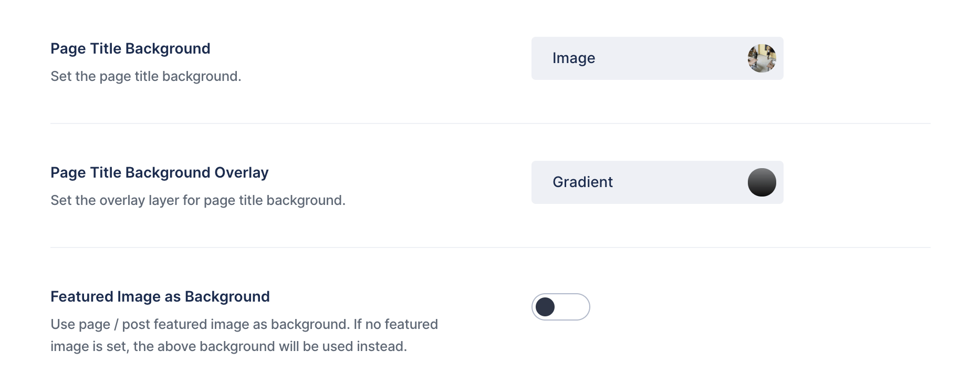This screenshot has height=392, width=980.
Task: Select the "Page Title Background Overlay" heading
Action: click(x=159, y=172)
